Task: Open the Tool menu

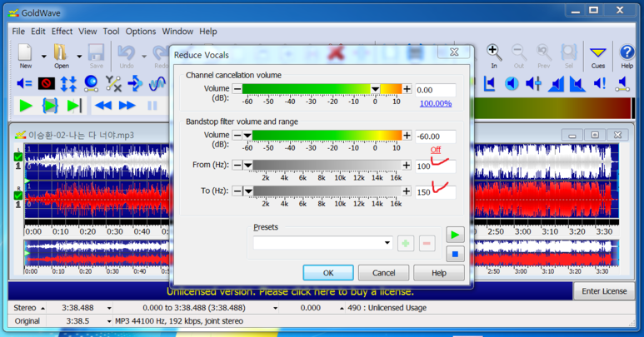Action: pyautogui.click(x=111, y=31)
